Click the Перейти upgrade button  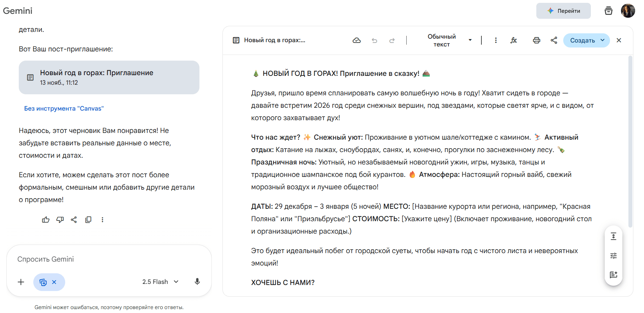point(563,11)
